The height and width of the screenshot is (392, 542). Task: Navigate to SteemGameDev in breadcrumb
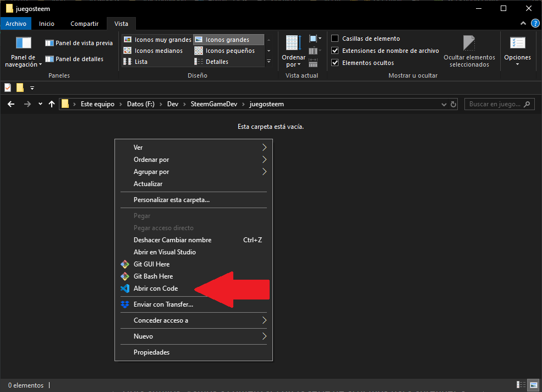click(x=214, y=104)
